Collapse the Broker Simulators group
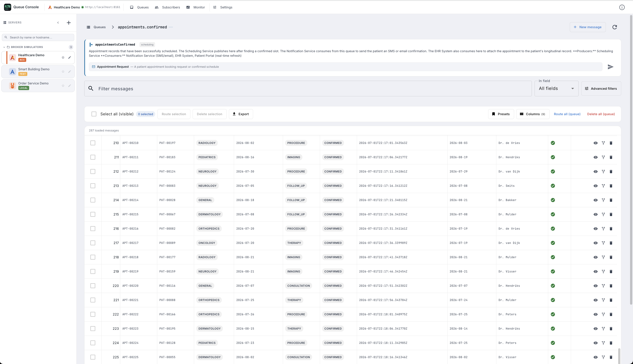 click(x=4, y=47)
